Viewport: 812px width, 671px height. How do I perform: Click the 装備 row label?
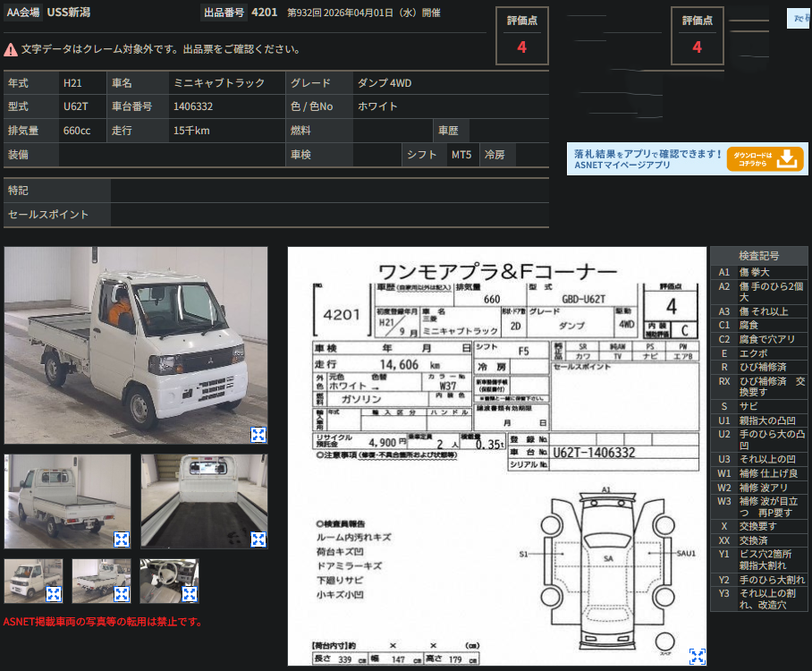point(31,155)
